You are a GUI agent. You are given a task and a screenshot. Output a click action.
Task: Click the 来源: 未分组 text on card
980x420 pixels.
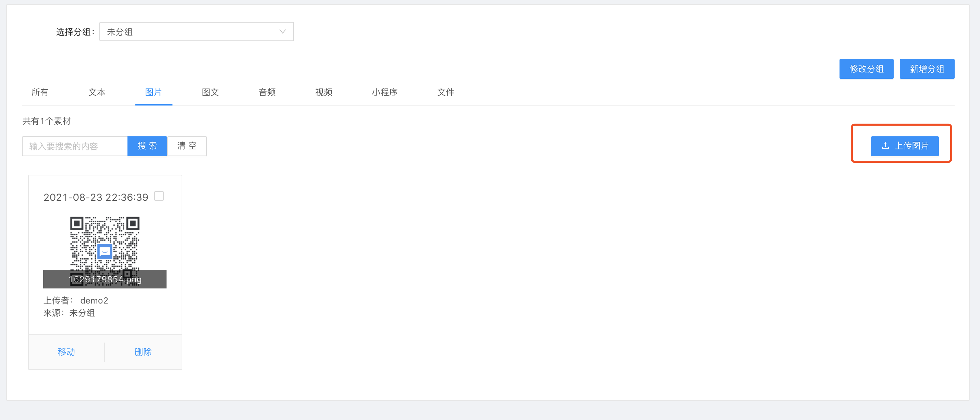[69, 313]
